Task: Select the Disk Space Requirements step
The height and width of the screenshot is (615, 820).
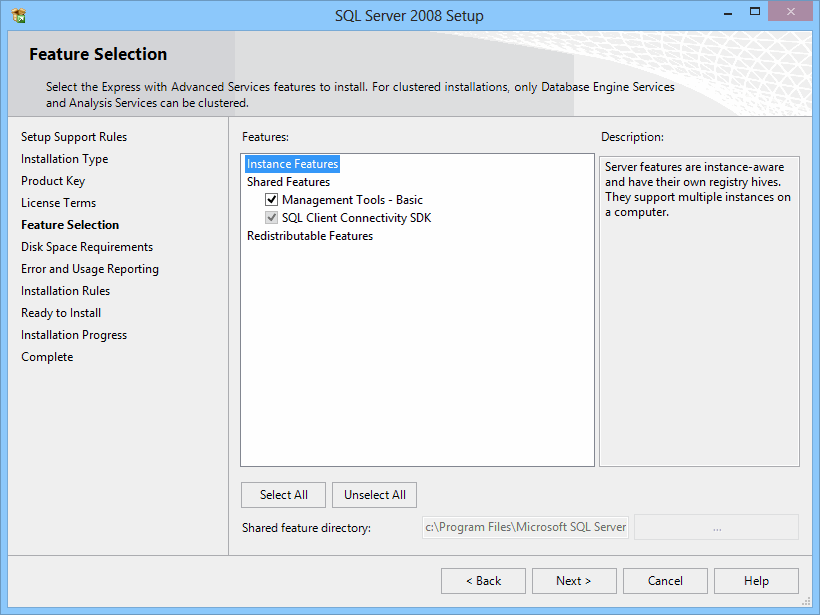Action: coord(87,247)
